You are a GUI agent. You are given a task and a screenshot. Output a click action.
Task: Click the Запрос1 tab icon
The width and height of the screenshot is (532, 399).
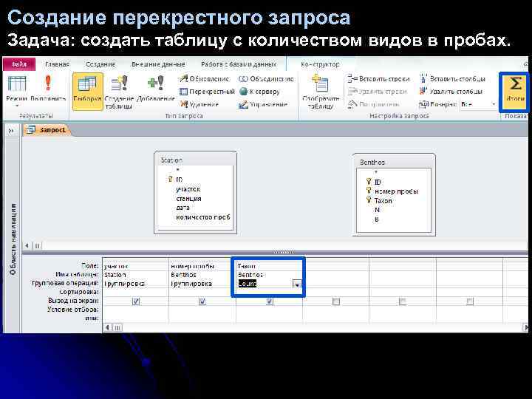click(x=31, y=129)
